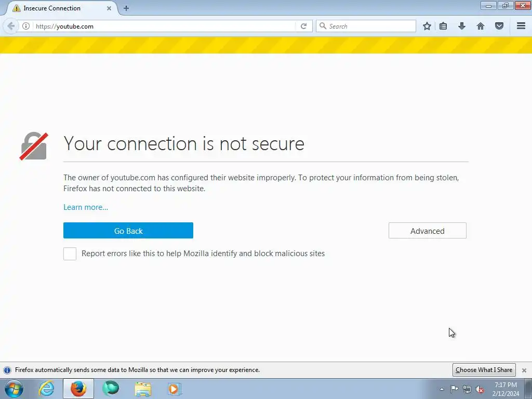This screenshot has width=532, height=399.
Task: Open Action Center flag icon
Action: 454,389
